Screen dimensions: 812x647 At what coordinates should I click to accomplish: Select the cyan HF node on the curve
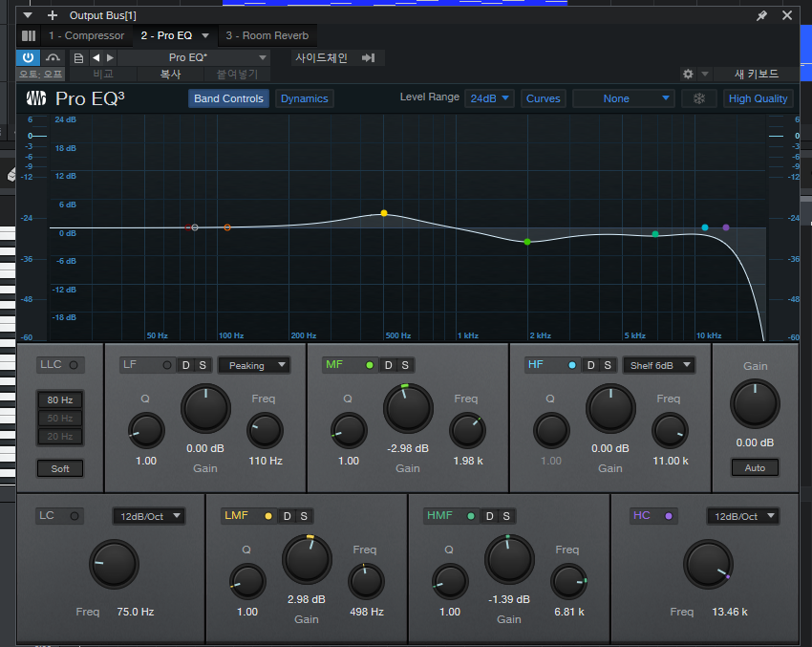coord(705,227)
